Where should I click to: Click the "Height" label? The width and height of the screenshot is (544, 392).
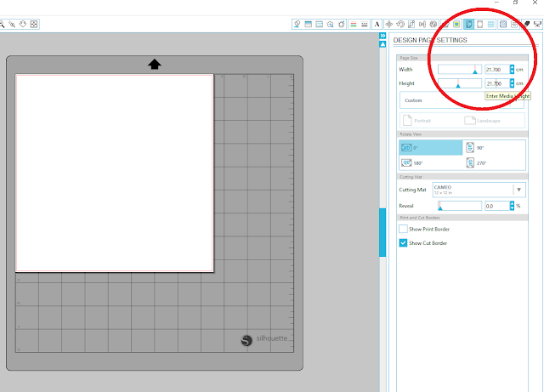[x=406, y=83]
